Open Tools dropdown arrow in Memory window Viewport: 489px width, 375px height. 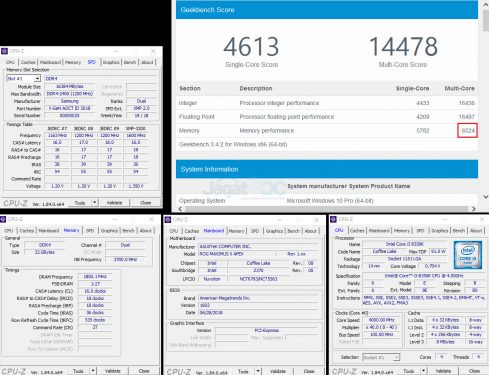click(x=93, y=371)
